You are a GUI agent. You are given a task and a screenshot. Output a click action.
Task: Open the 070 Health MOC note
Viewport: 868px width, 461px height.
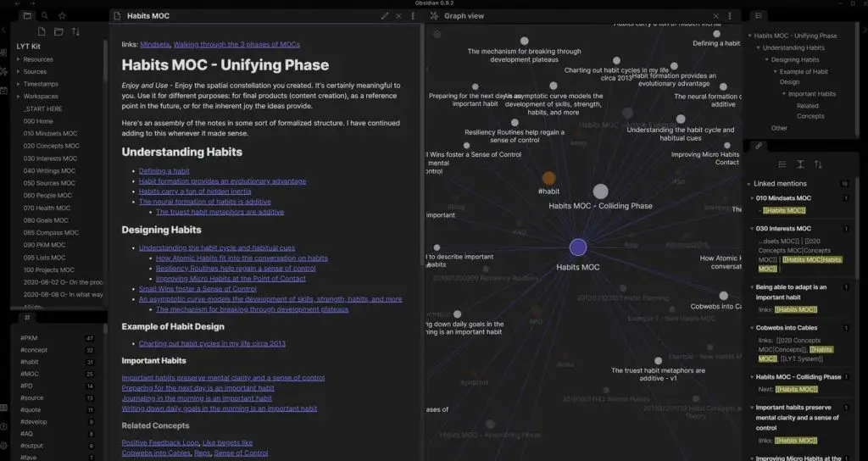tap(47, 208)
